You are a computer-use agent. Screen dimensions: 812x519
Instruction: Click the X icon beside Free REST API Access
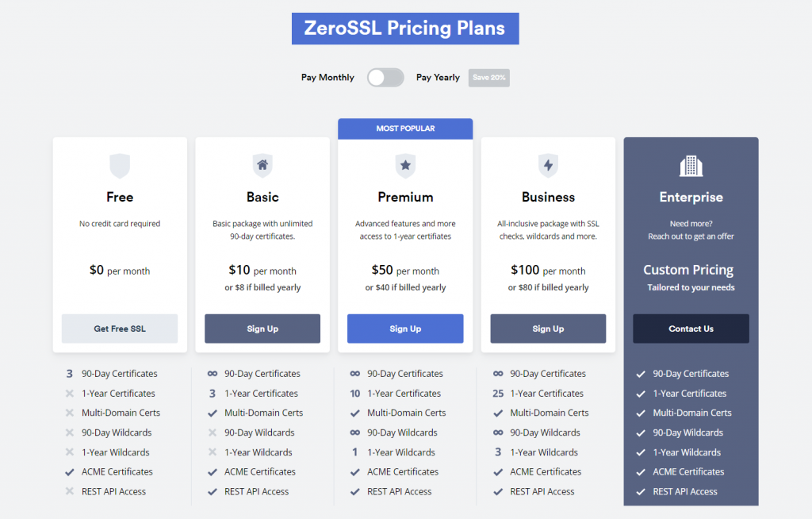(70, 491)
